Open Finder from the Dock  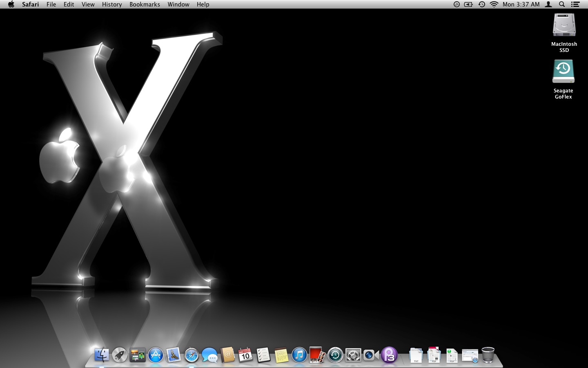(x=102, y=355)
